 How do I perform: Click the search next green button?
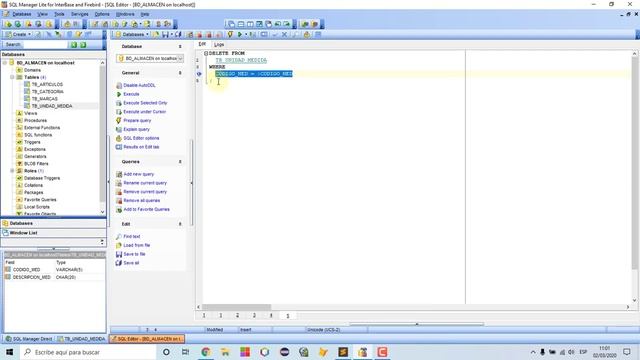[83, 44]
